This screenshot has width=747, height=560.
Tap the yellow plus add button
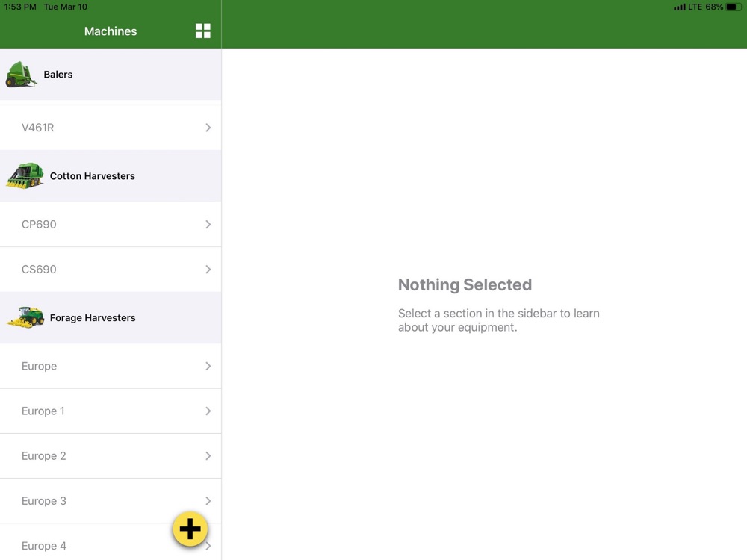pos(190,529)
